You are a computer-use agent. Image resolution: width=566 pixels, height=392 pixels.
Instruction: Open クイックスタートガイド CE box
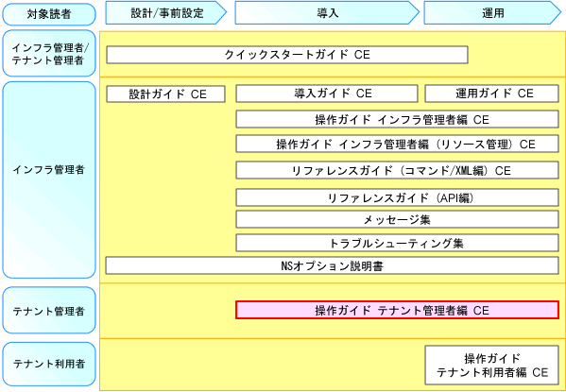(x=287, y=55)
